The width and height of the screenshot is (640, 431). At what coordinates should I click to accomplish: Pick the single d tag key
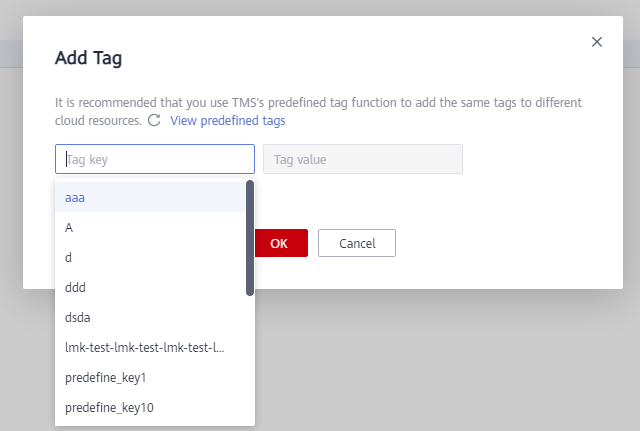click(150, 258)
